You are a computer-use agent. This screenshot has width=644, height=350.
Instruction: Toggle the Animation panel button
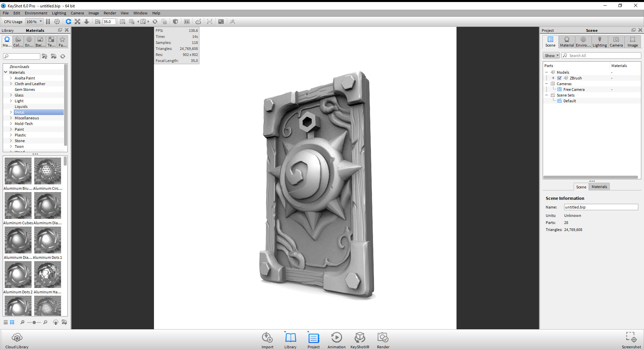(336, 341)
